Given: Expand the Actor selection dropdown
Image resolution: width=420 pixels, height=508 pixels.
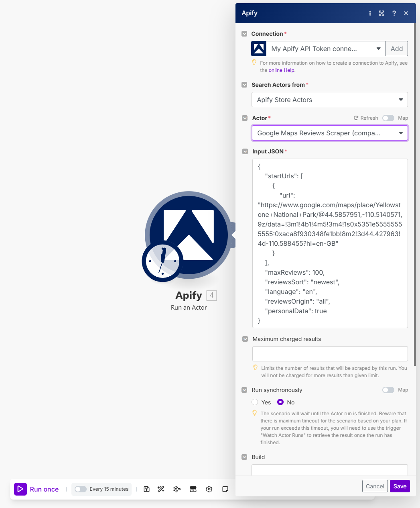Looking at the screenshot, I should coord(329,133).
